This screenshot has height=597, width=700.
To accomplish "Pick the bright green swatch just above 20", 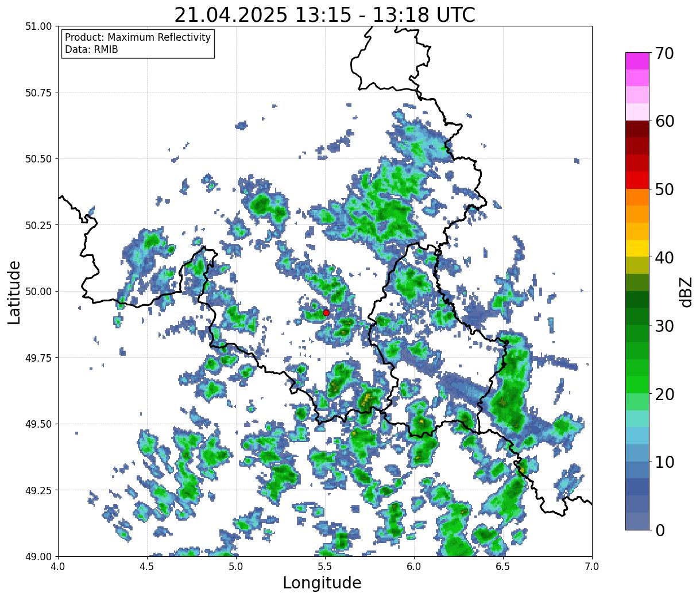I will 637,385.
